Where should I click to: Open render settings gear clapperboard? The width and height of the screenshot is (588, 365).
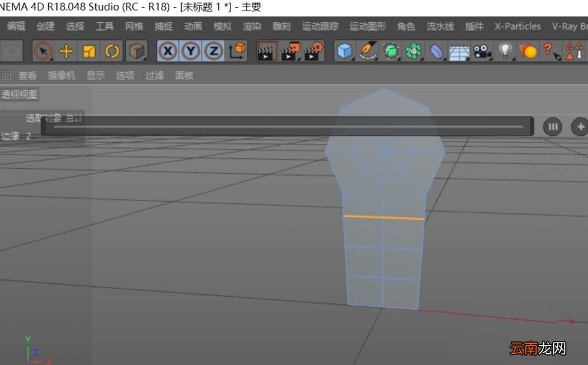[x=313, y=51]
